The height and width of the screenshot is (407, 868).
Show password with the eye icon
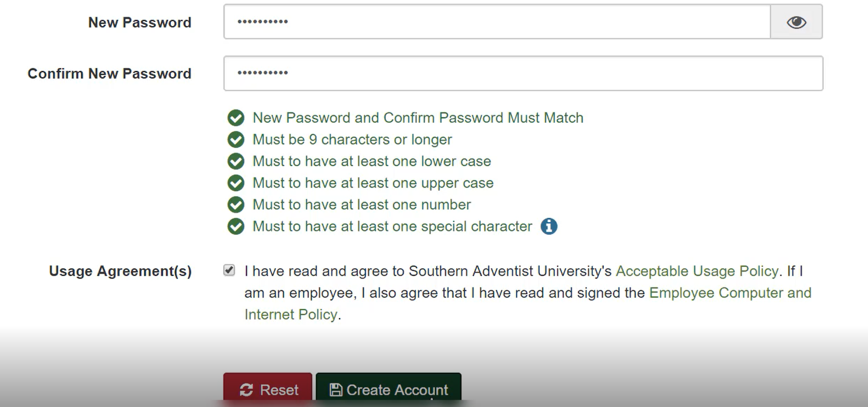tap(796, 22)
